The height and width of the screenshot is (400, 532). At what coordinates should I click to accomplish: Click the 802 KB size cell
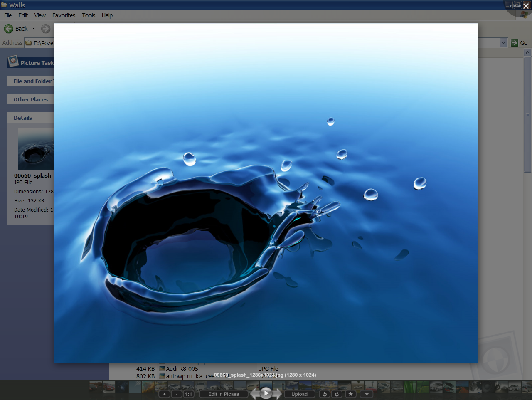click(145, 376)
